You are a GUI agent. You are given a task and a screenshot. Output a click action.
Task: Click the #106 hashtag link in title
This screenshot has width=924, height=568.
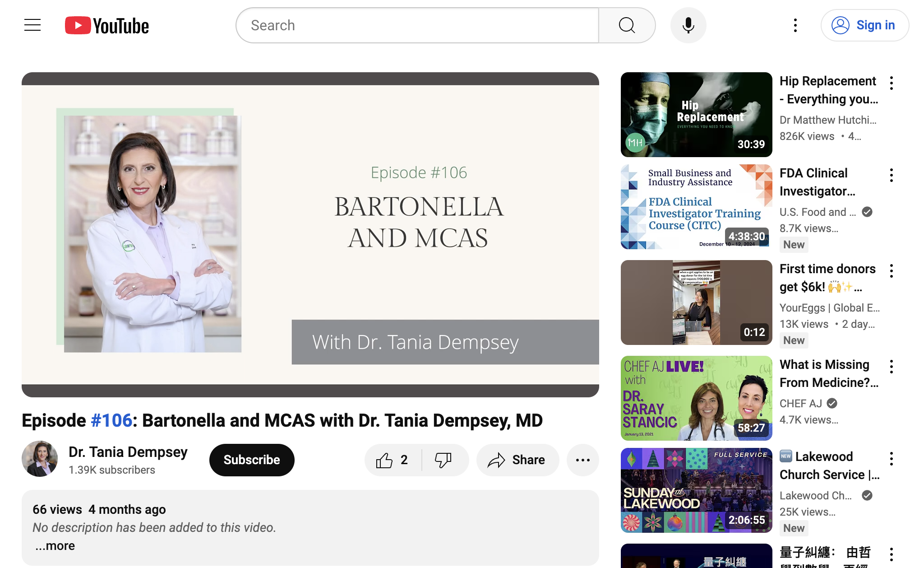111,420
